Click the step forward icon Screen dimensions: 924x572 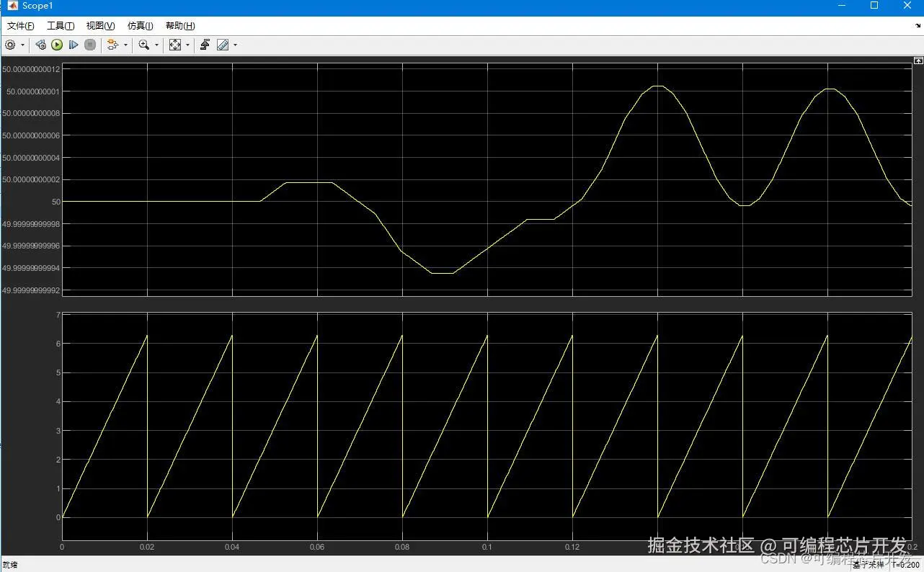click(74, 45)
